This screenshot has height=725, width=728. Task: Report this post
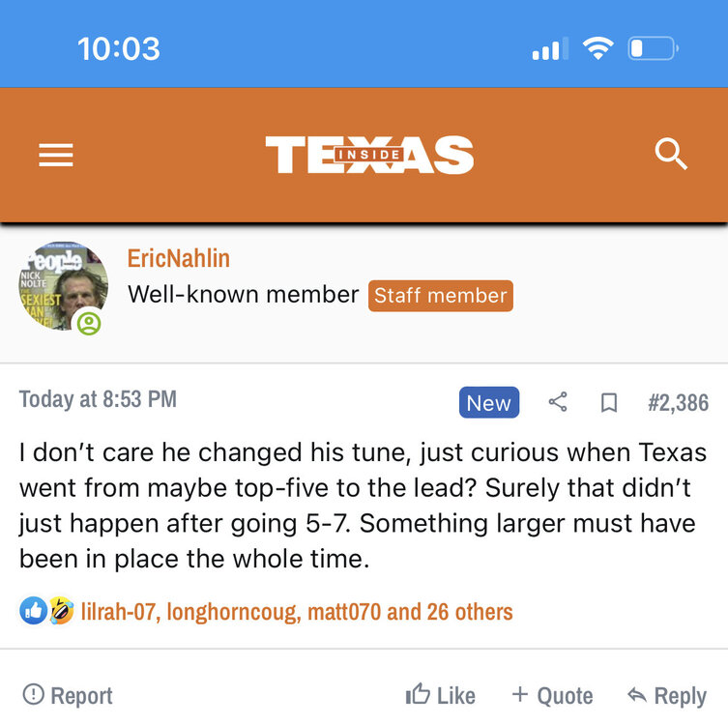67,694
